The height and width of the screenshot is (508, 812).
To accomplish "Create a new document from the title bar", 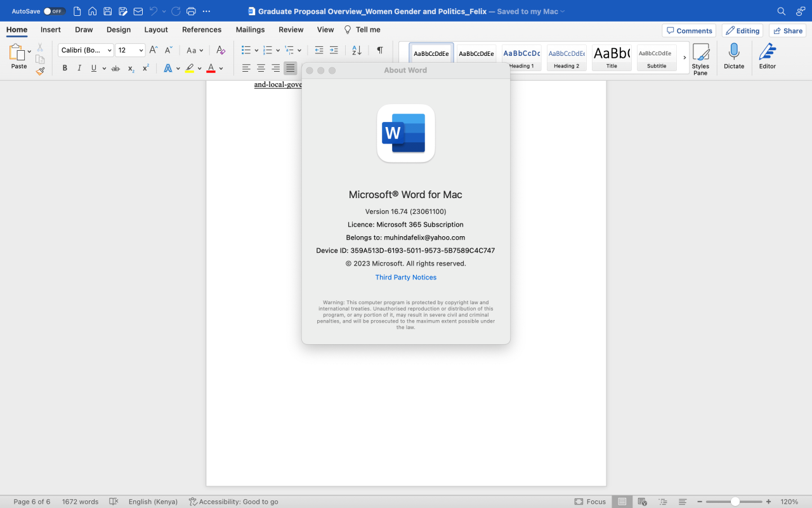I will click(77, 11).
